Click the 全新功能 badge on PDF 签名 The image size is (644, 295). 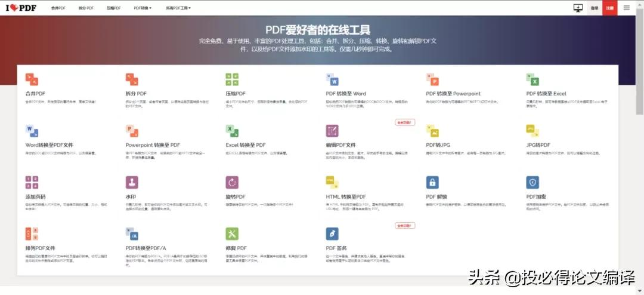click(x=405, y=225)
